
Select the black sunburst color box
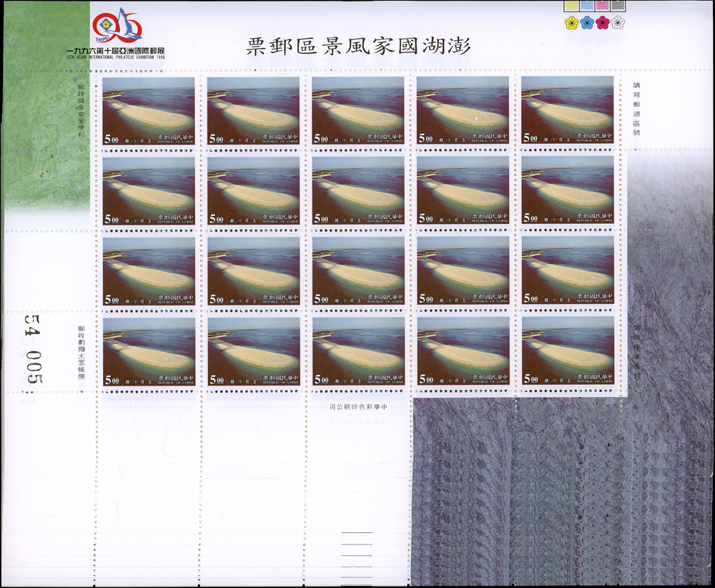(618, 6)
